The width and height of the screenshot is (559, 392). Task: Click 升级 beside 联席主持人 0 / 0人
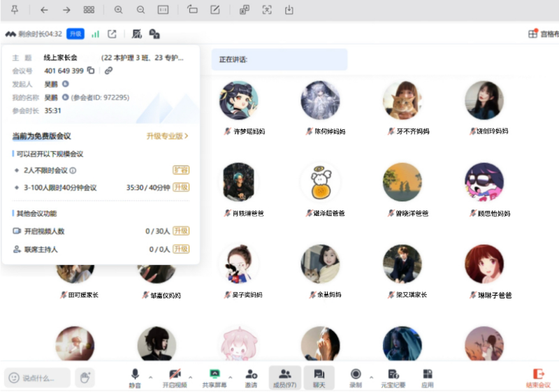pyautogui.click(x=181, y=249)
